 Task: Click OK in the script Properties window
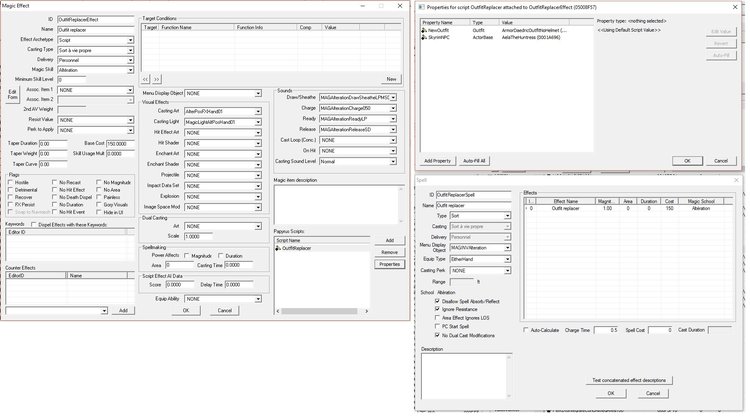[x=687, y=161]
